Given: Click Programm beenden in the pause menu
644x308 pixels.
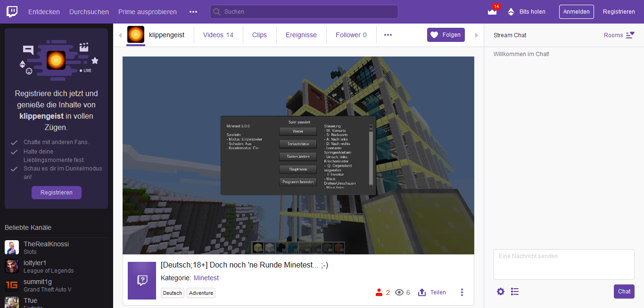Looking at the screenshot, I should pos(298,182).
